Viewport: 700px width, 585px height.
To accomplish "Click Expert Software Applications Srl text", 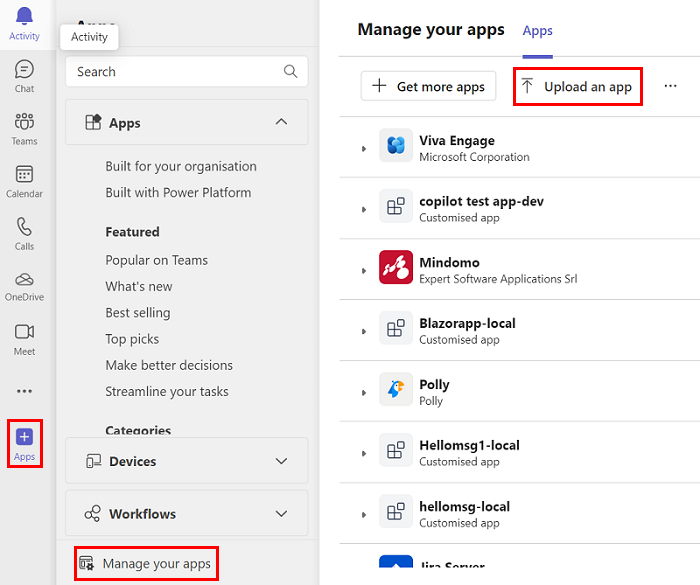I will coord(498,279).
